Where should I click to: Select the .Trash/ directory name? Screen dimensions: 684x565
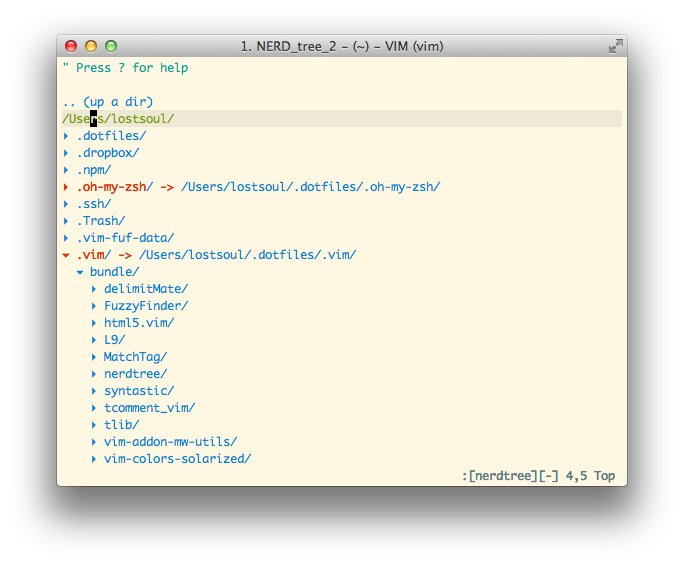(x=101, y=221)
